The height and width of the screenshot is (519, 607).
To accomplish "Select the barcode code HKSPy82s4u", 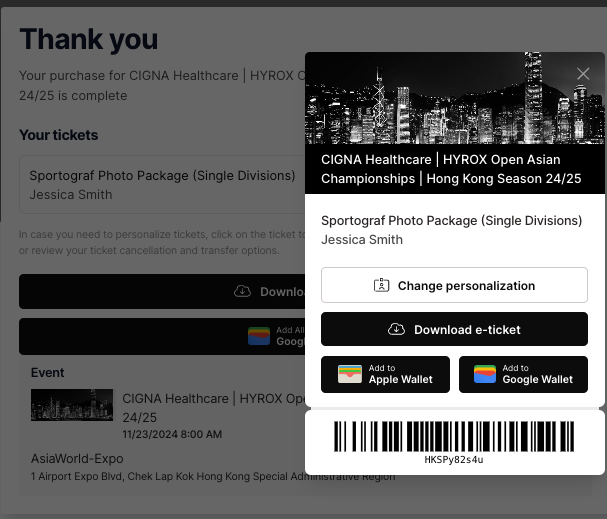I will point(454,460).
